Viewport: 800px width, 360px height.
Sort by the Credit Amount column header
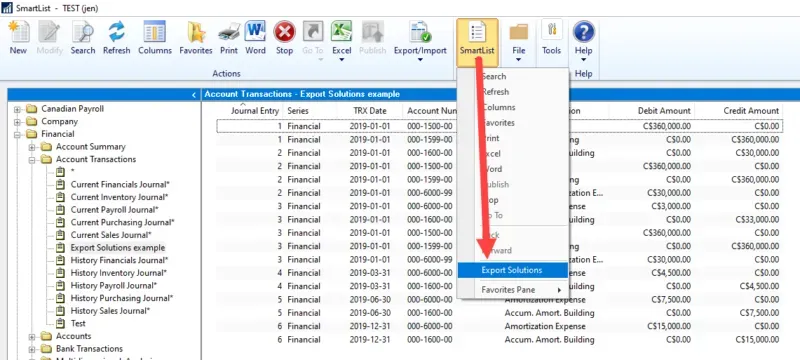(x=751, y=111)
